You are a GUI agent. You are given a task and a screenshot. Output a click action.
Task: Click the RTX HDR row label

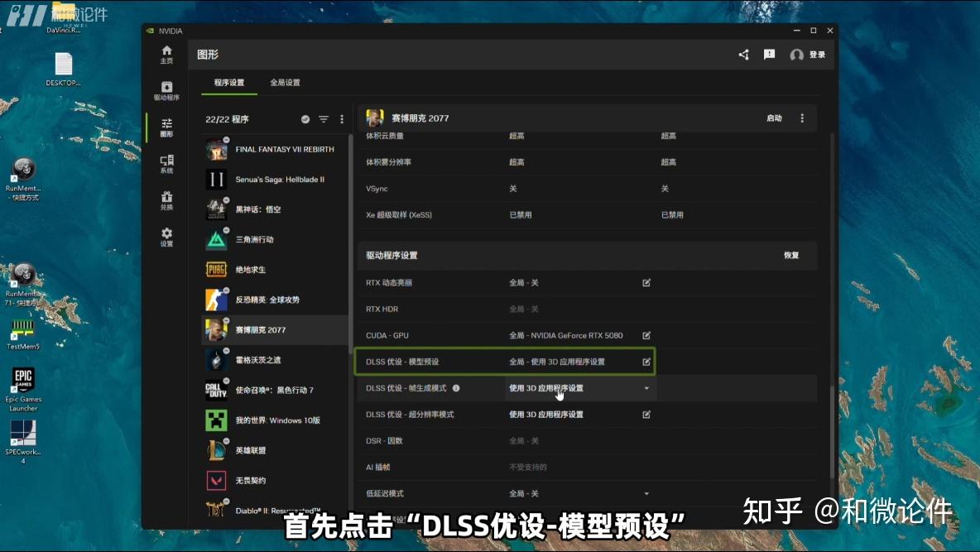[x=382, y=309]
